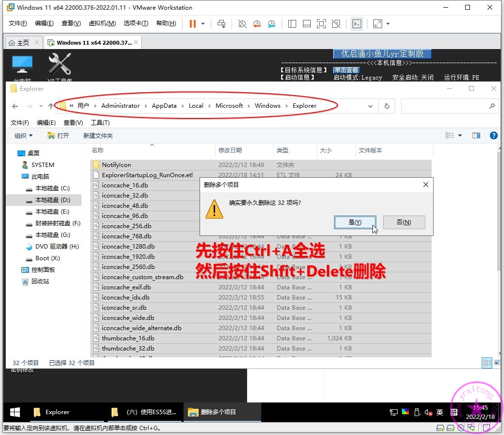Screen dimensions: 504x435
Task: Toggle the VMware thumbnail bar
Action: pyautogui.click(x=307, y=24)
